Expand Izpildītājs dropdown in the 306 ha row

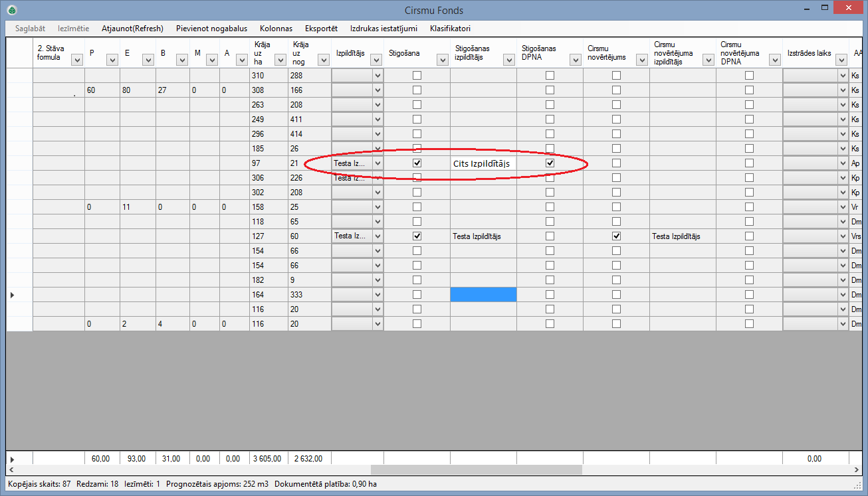tap(378, 178)
